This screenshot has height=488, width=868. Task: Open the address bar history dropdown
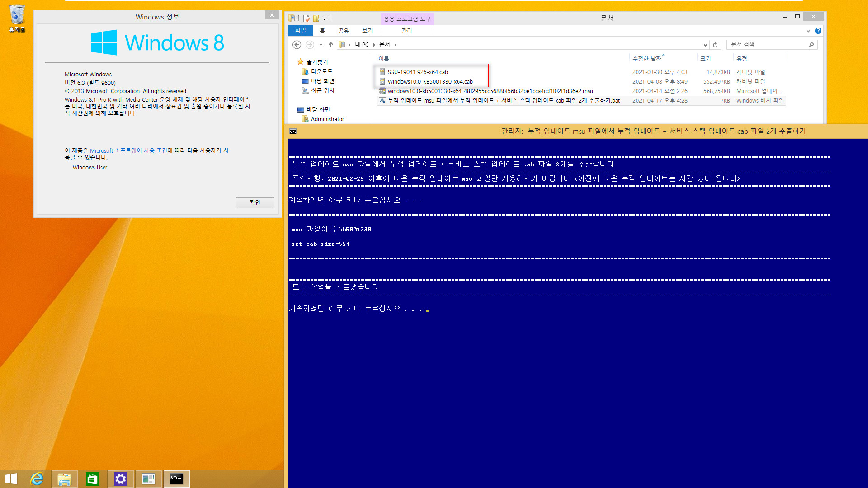click(705, 45)
